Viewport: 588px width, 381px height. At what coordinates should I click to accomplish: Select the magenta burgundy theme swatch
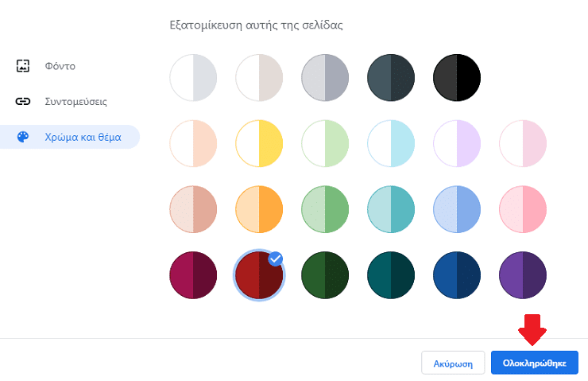pyautogui.click(x=193, y=275)
